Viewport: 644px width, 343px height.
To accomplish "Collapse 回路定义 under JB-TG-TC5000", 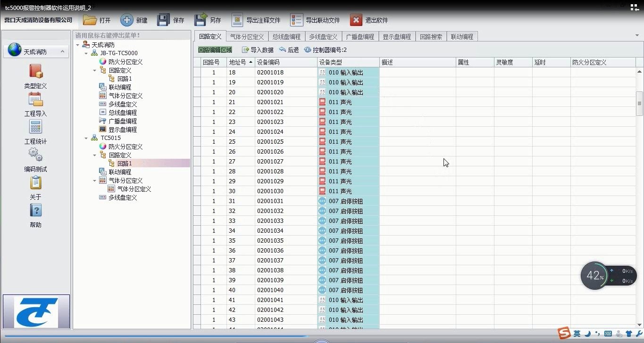I will pos(95,70).
